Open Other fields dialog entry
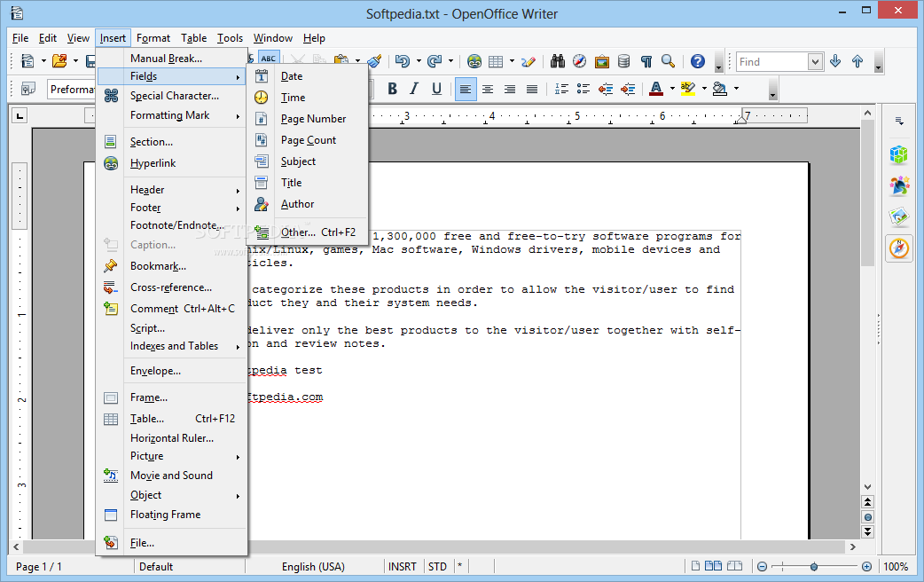Image resolution: width=924 pixels, height=582 pixels. click(x=308, y=232)
